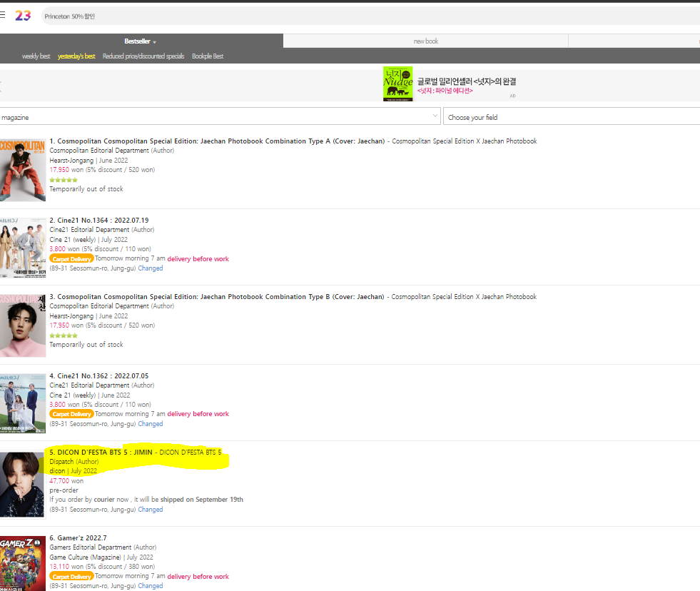The width and height of the screenshot is (700, 591).
Task: Open the Bestseller tab
Action: point(137,41)
